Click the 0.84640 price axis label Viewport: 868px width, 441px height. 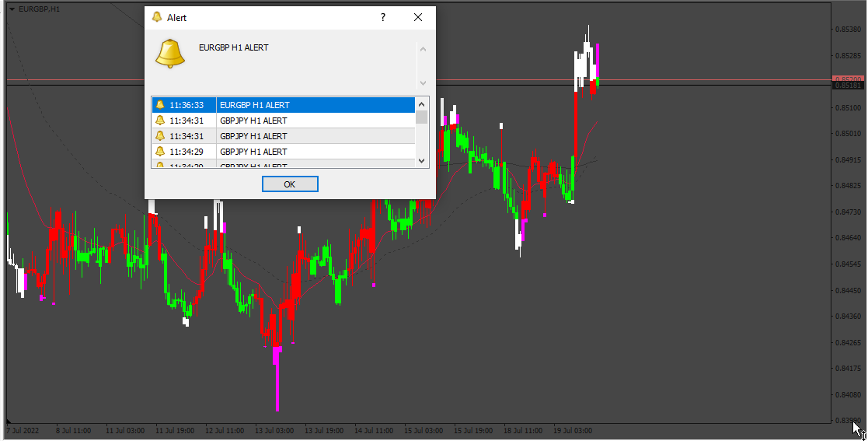[848, 238]
